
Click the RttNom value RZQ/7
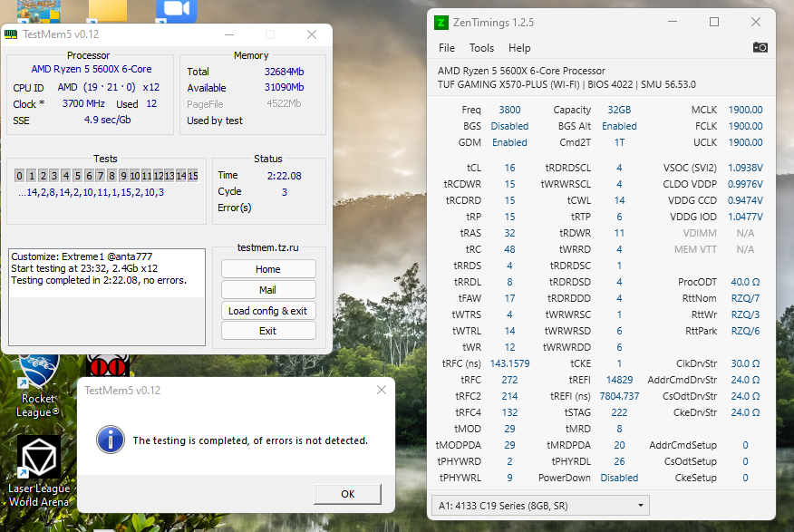[x=745, y=298]
